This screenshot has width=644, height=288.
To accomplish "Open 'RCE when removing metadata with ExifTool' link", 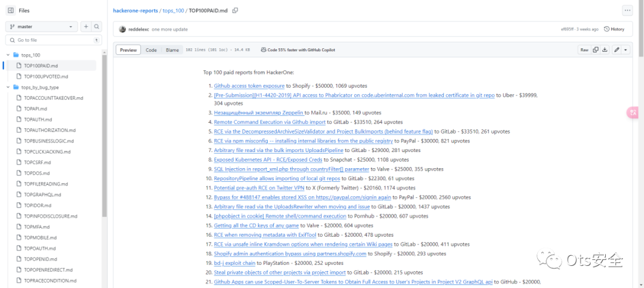I will click(x=266, y=235).
